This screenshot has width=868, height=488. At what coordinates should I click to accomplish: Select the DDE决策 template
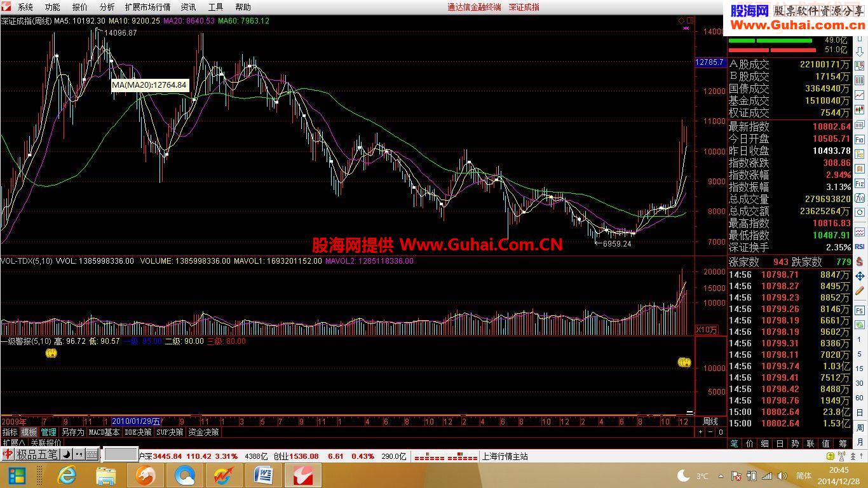point(138,432)
